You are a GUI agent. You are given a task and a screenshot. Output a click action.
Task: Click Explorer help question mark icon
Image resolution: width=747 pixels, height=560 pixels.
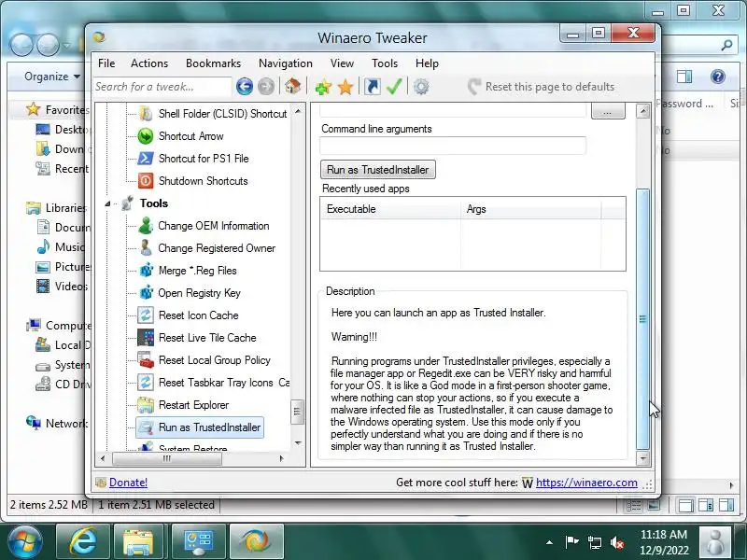(718, 77)
